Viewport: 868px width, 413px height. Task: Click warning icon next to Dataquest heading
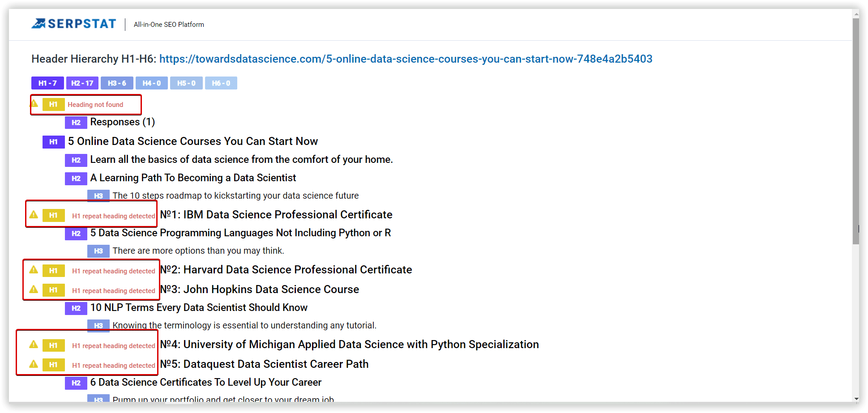point(34,364)
